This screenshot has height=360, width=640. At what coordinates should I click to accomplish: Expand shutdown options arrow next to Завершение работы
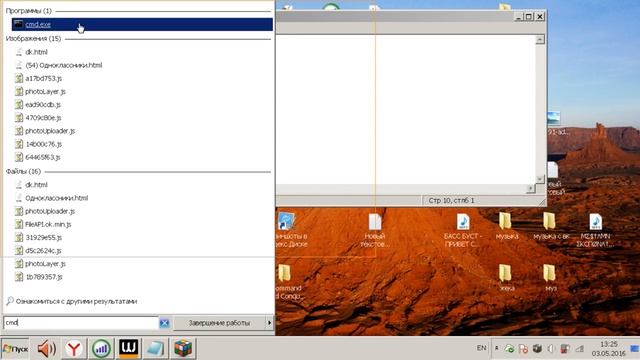(269, 323)
